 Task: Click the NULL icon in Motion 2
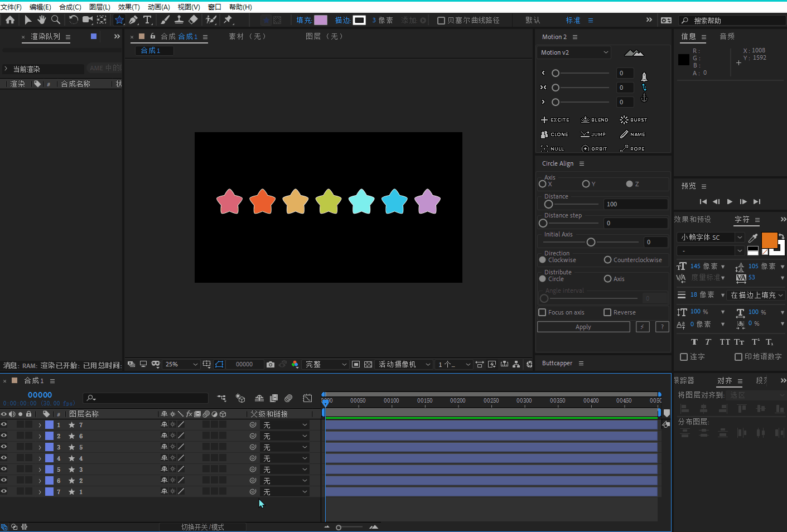pos(544,149)
